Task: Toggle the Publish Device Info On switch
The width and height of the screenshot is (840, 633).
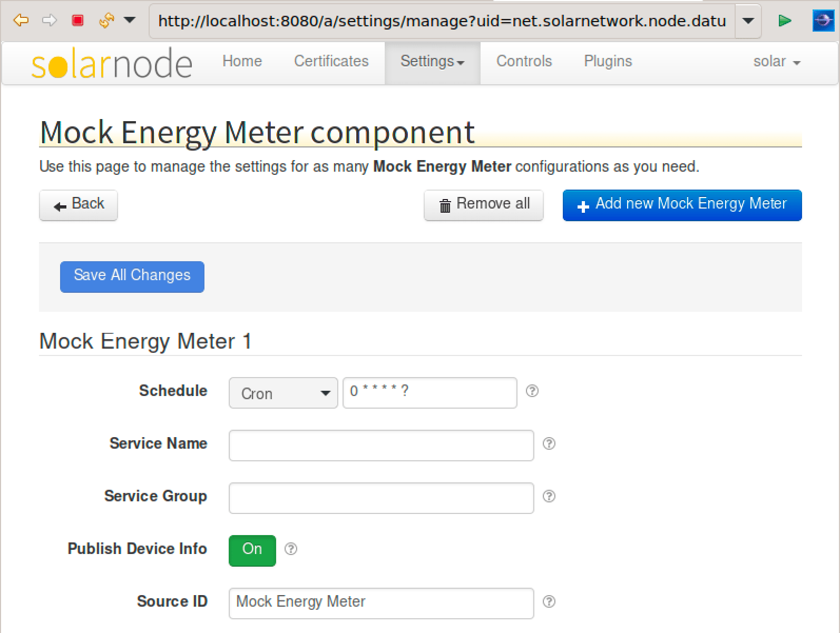Action: 252,551
